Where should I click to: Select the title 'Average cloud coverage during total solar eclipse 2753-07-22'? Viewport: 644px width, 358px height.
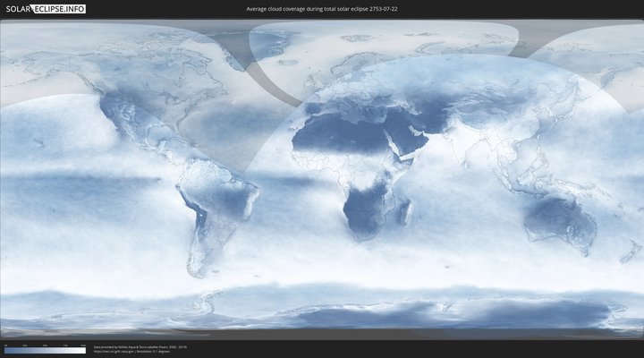pyautogui.click(x=322, y=9)
